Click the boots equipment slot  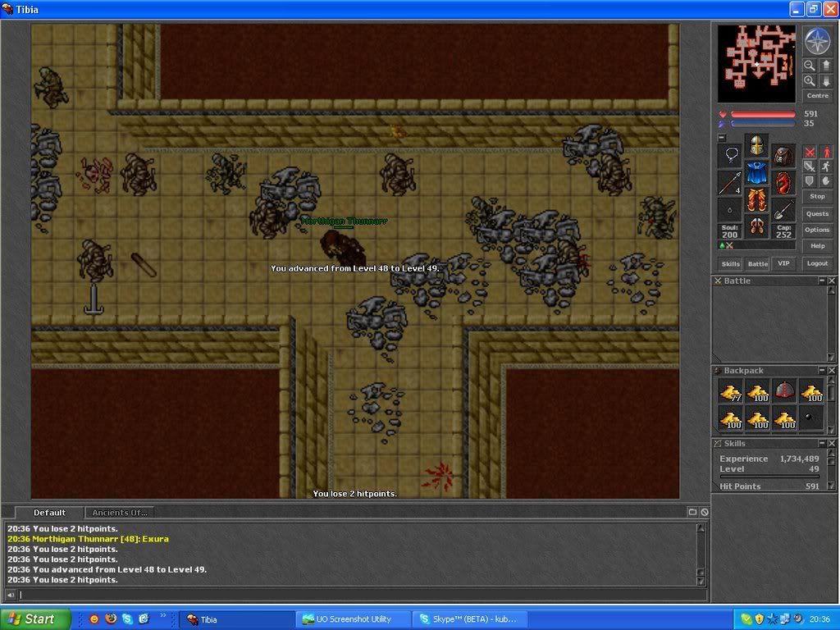[x=756, y=227]
